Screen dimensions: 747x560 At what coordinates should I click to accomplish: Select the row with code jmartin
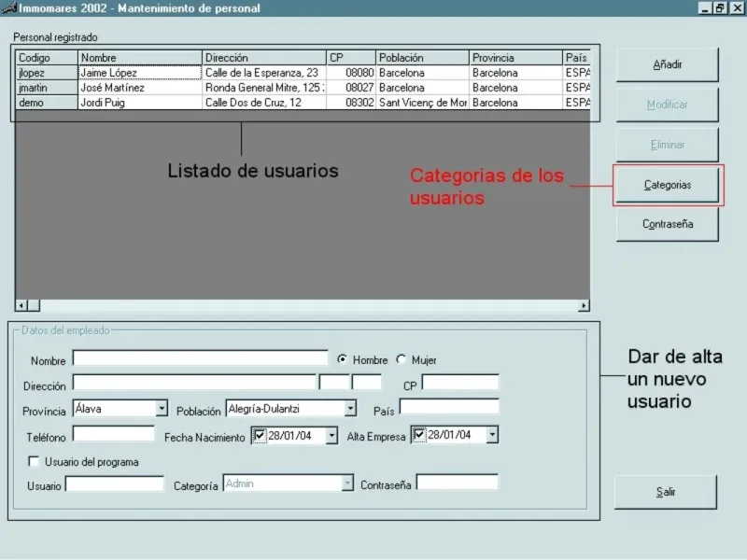click(46, 88)
